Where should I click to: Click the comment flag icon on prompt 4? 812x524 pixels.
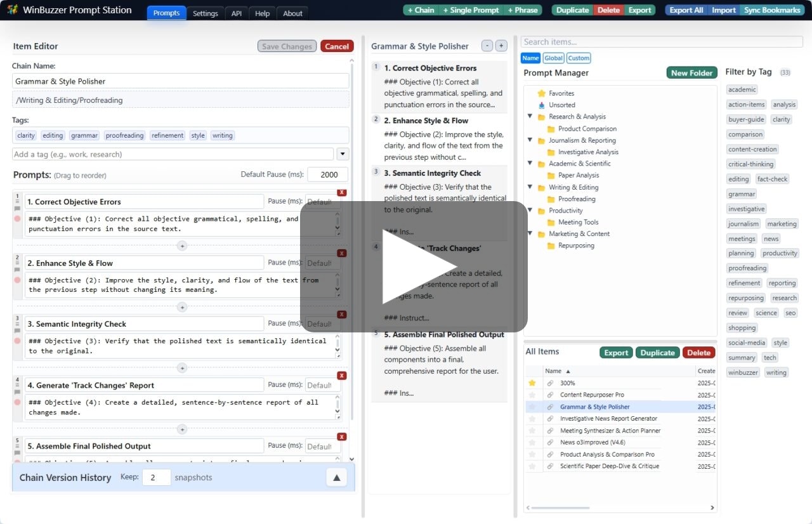click(18, 392)
